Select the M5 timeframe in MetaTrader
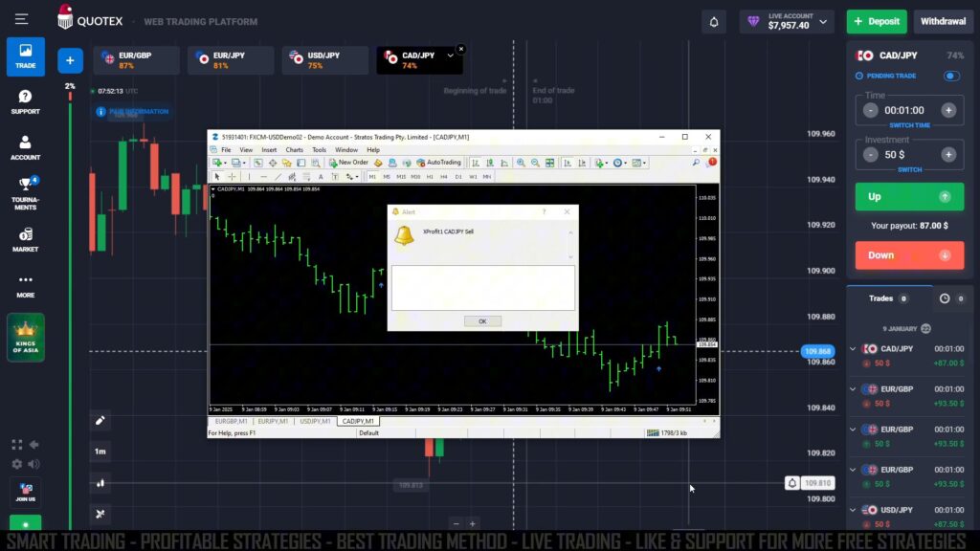 pyautogui.click(x=387, y=177)
